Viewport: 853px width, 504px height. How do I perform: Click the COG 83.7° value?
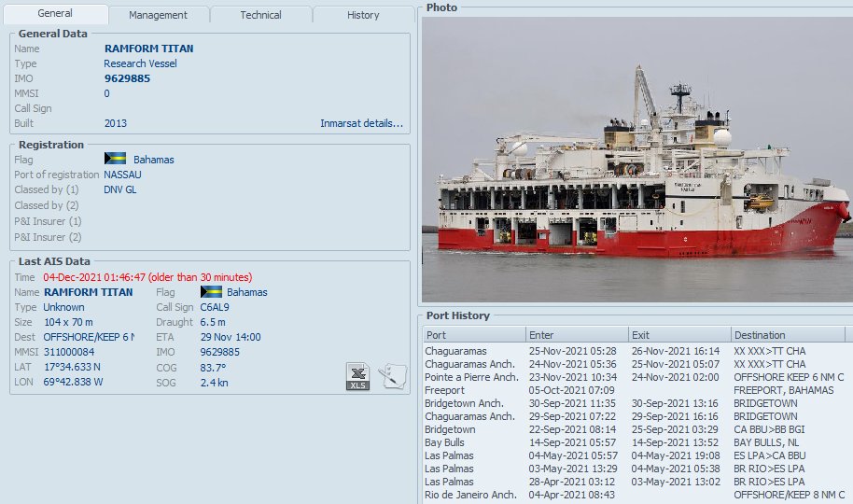coord(213,368)
